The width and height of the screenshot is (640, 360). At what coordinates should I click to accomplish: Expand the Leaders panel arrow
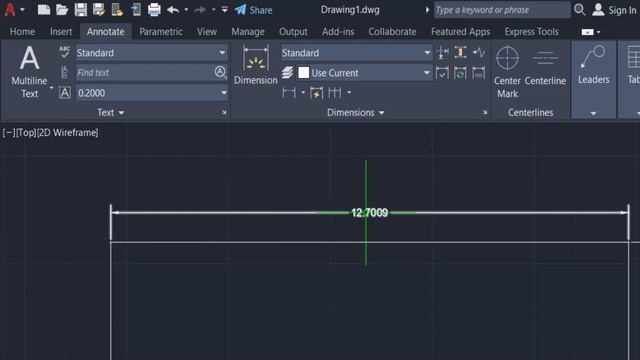(593, 113)
